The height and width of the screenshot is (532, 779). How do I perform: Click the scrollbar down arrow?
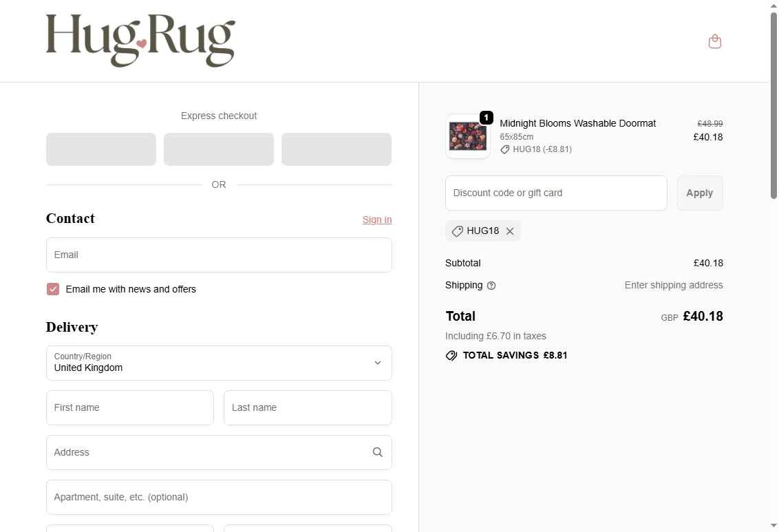point(773,526)
